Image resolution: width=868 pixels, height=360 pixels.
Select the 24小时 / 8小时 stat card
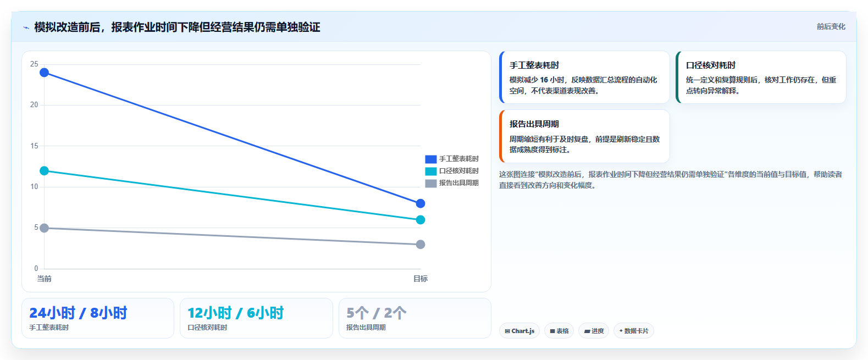click(98, 318)
